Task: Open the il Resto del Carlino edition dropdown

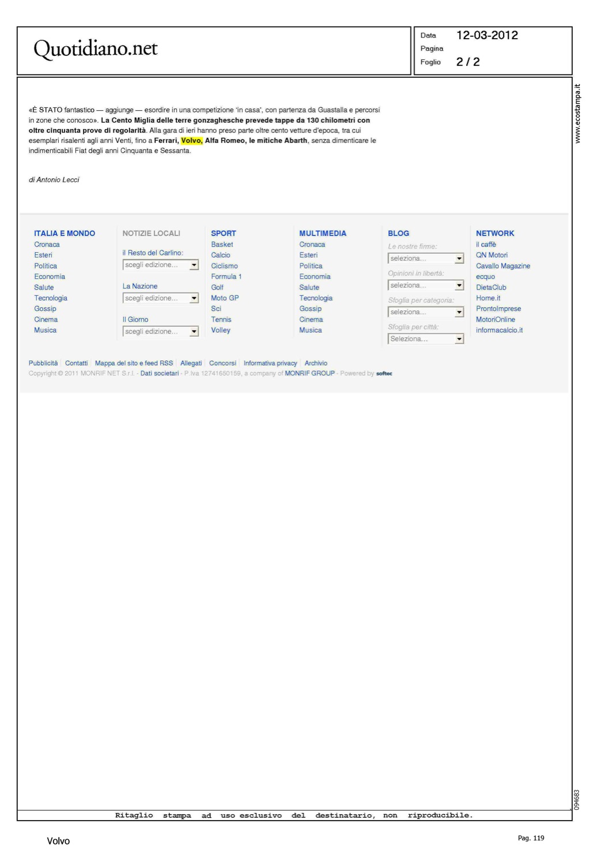Action: pyautogui.click(x=160, y=265)
